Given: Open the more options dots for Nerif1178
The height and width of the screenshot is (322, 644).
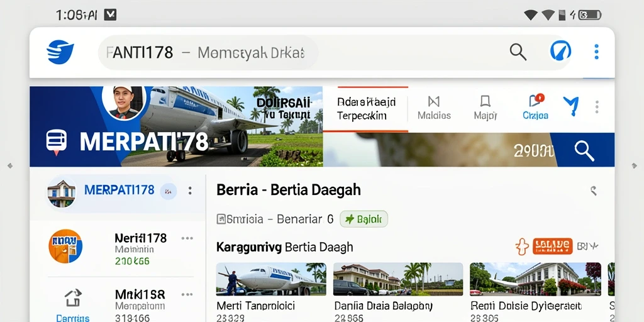Looking at the screenshot, I should (187, 238).
